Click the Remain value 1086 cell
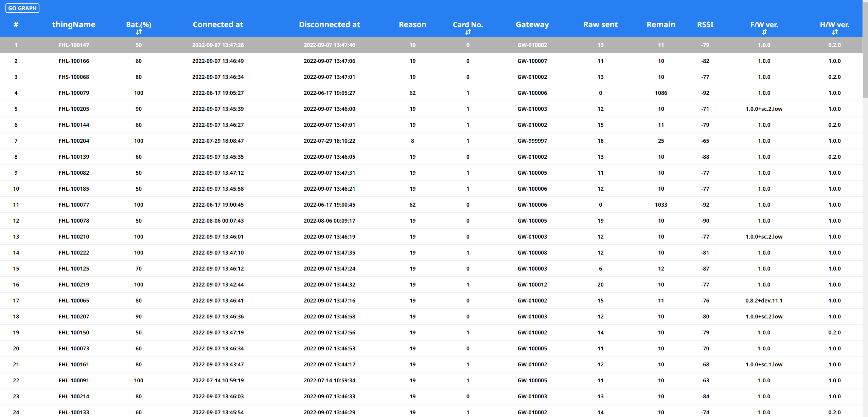868x417 pixels. (x=661, y=93)
